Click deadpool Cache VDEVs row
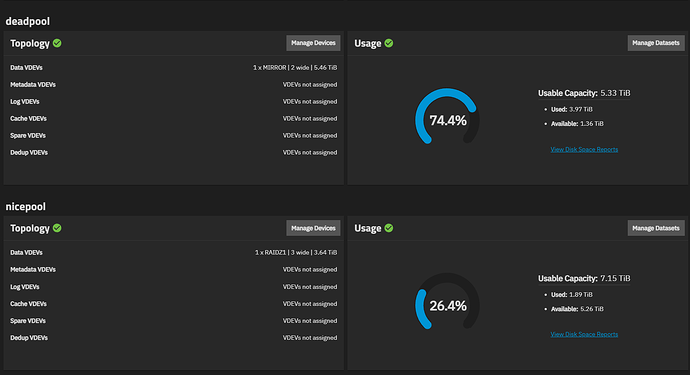Viewport: 690px width, 375px height. point(174,118)
